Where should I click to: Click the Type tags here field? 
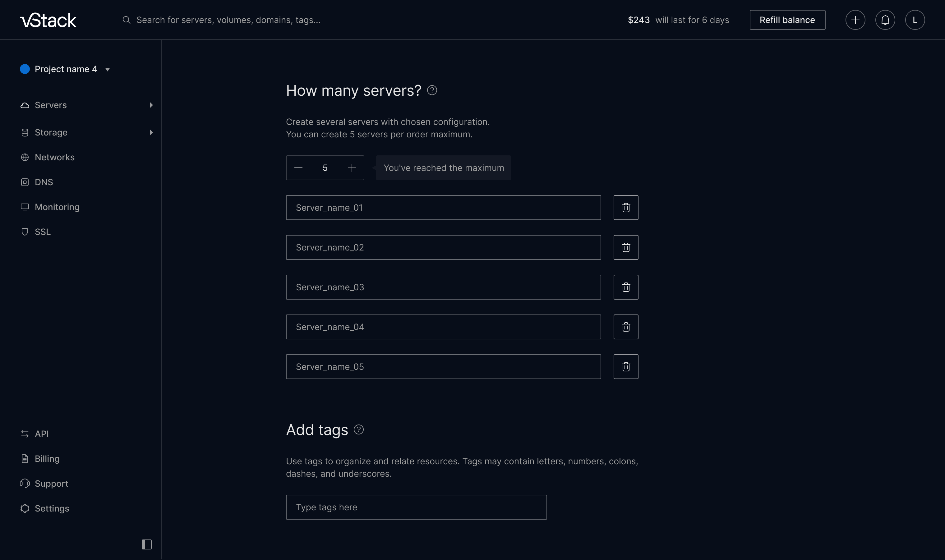pos(416,507)
